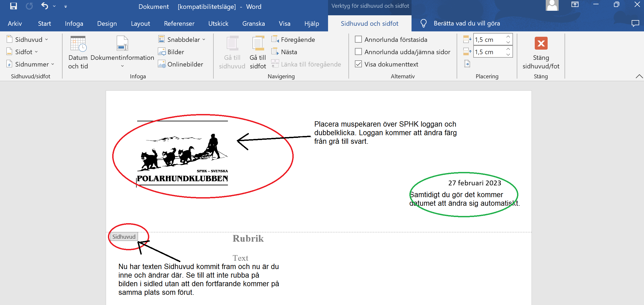Click the Berätta vad du vill göra box
This screenshot has height=305, width=644.
(x=467, y=23)
